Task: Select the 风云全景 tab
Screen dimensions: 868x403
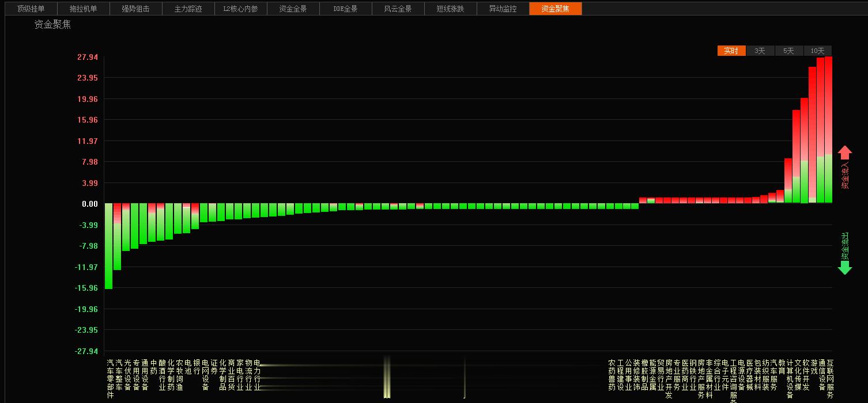Action: (x=398, y=9)
